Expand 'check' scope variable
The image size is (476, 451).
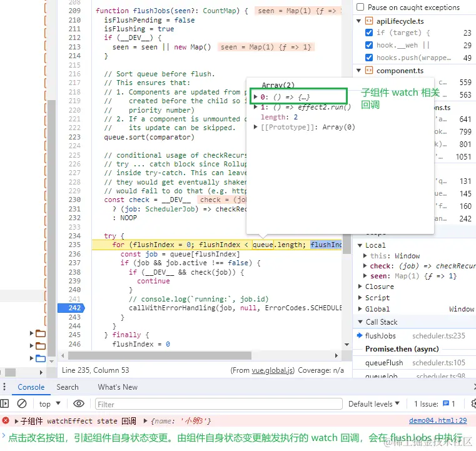[365, 266]
